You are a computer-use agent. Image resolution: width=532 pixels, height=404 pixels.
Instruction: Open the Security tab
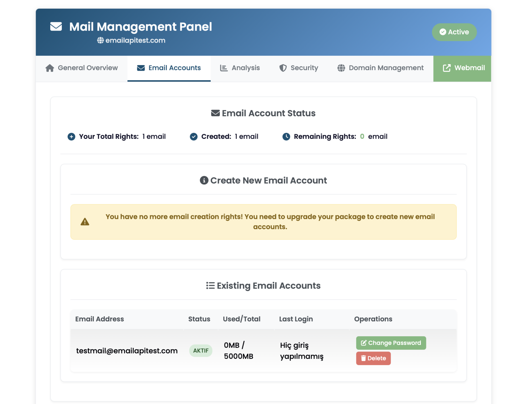click(x=299, y=68)
